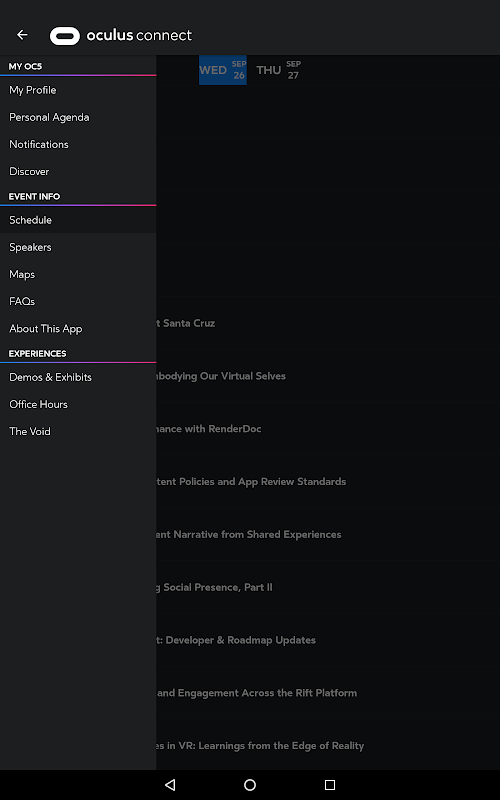
Task: Open About This App
Action: click(x=78, y=329)
